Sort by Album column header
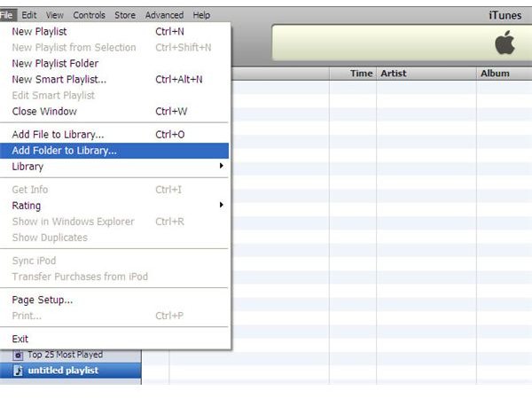 point(505,74)
